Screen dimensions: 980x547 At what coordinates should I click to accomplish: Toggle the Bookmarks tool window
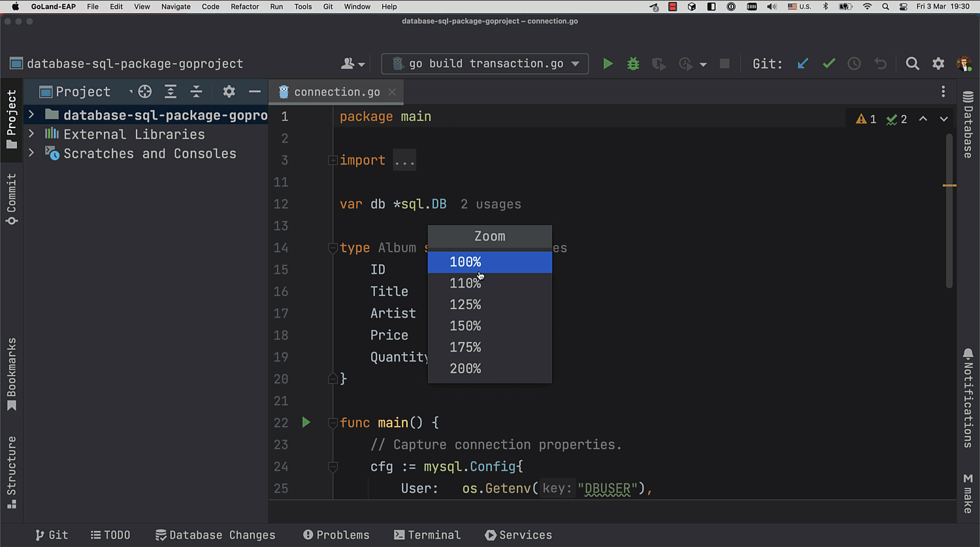pos(11,374)
